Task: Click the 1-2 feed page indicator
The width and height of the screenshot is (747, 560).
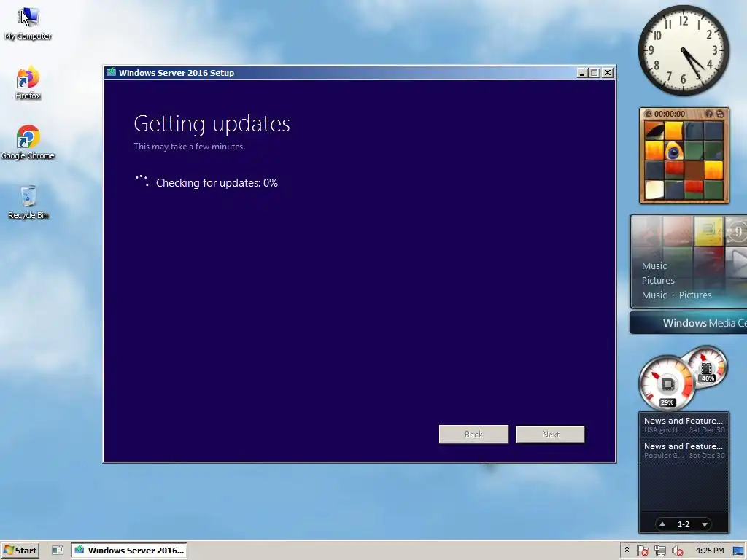Action: 683,524
